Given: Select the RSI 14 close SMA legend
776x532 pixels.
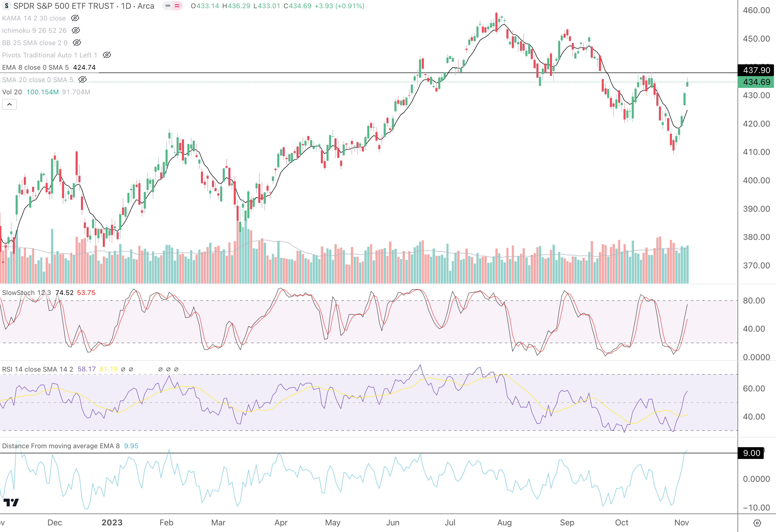Looking at the screenshot, I should coord(38,369).
